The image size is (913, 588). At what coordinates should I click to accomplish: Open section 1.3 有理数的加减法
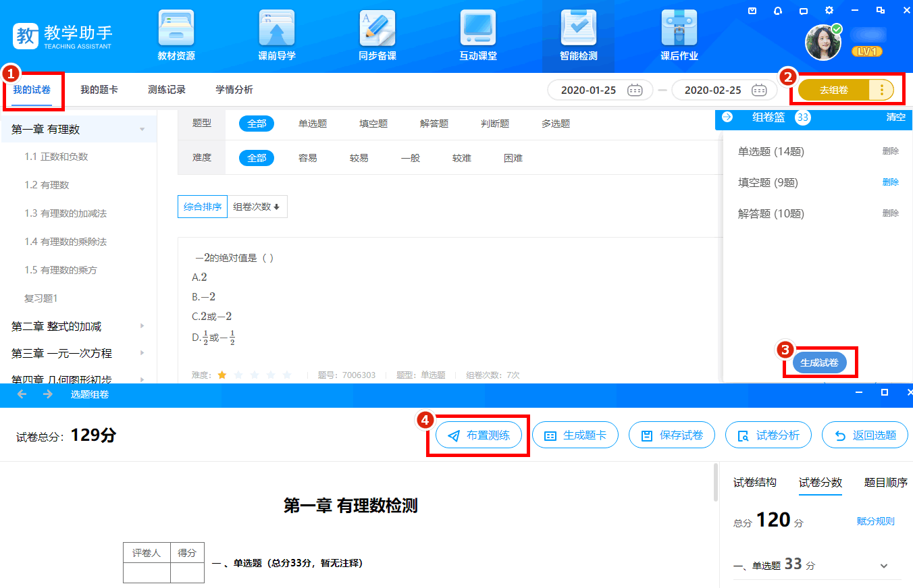point(66,213)
